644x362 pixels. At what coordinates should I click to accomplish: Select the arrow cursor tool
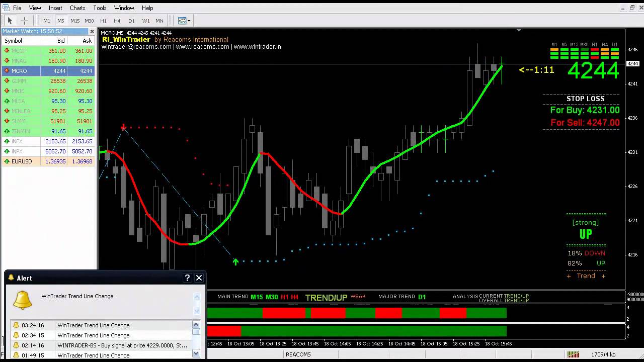click(x=10, y=21)
